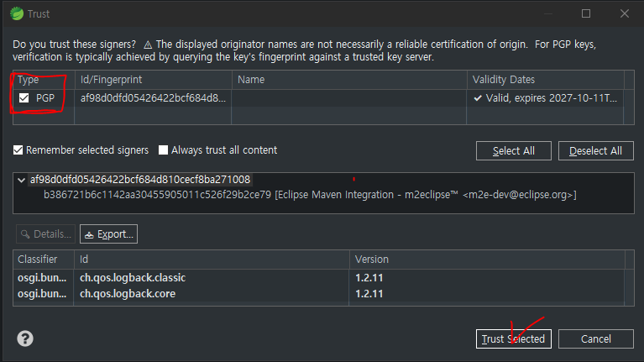The width and height of the screenshot is (644, 362).
Task: Click the Valid checkmark validity cell
Action: [545, 97]
